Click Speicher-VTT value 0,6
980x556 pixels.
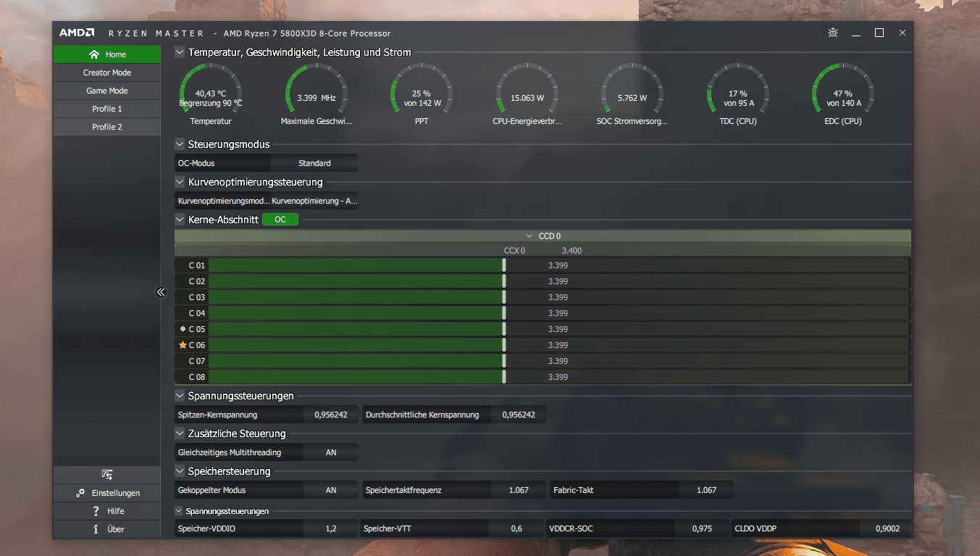point(516,528)
